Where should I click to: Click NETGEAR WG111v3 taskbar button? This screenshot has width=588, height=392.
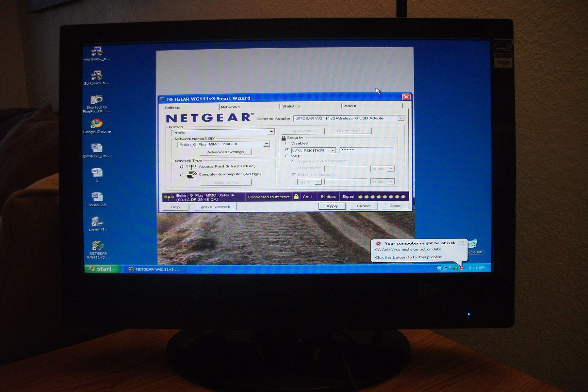point(156,269)
